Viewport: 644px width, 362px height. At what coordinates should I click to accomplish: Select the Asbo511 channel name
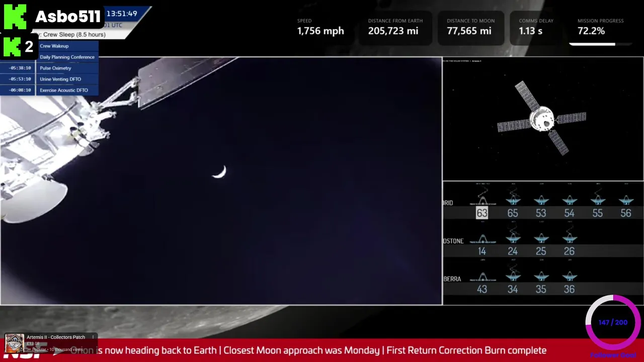click(x=68, y=17)
